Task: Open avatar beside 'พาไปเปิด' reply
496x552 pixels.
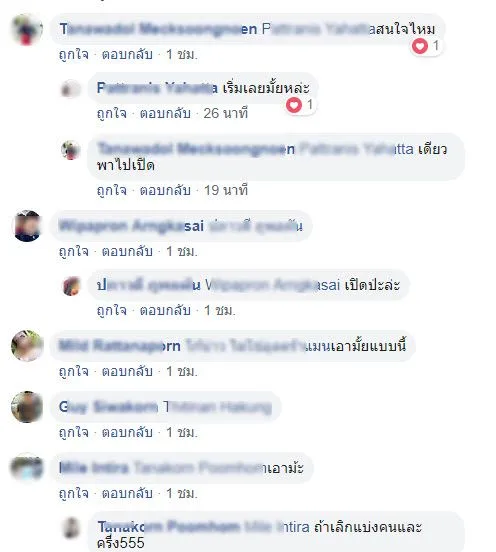Action: [x=71, y=150]
